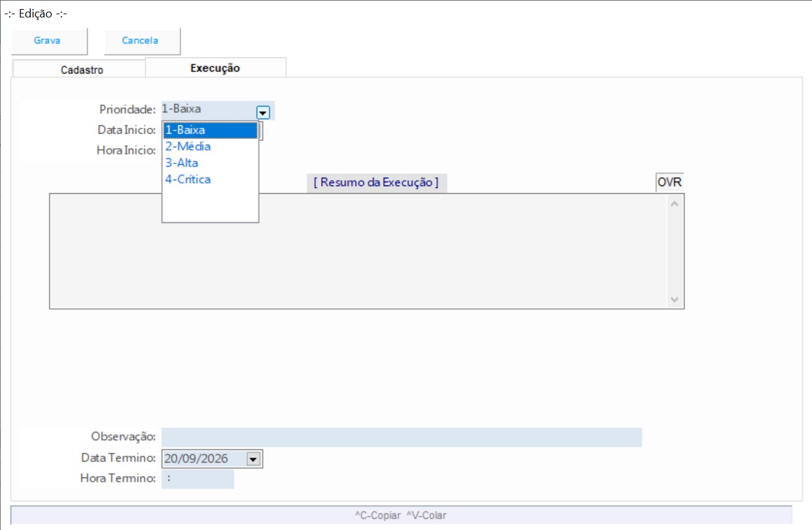Select the Execução tab

pos(215,68)
